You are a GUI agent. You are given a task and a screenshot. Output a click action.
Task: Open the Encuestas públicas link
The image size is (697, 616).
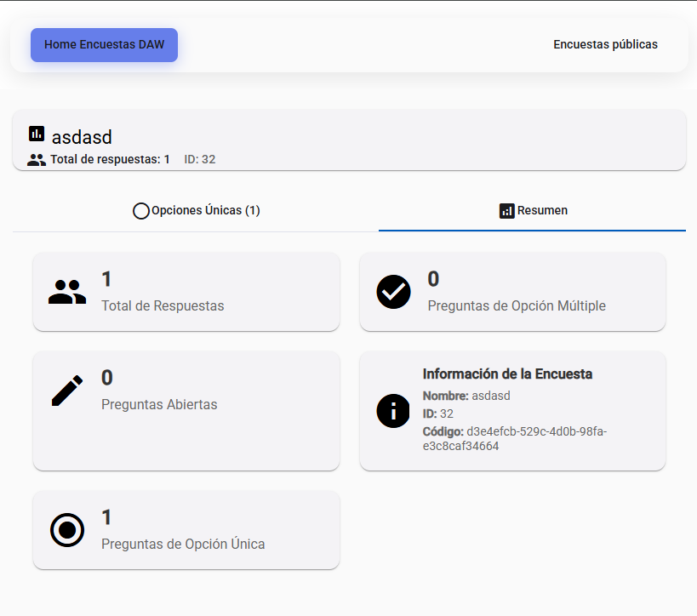605,44
